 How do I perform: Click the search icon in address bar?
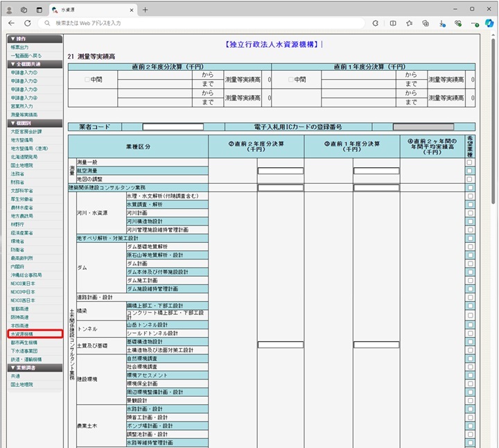coord(47,24)
